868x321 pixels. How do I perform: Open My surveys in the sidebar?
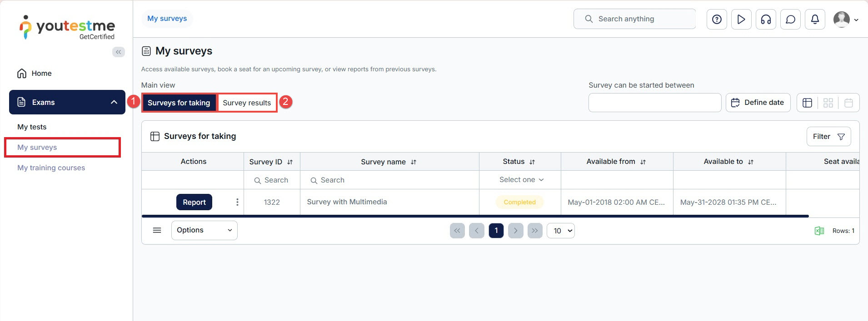[37, 147]
